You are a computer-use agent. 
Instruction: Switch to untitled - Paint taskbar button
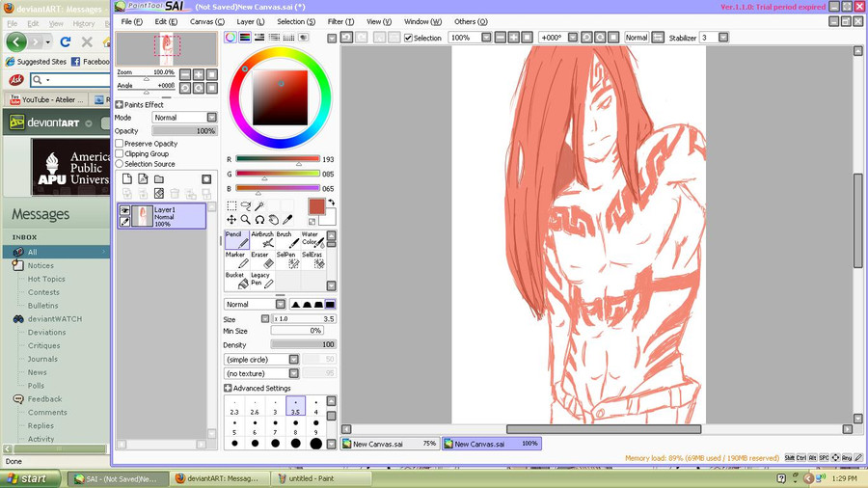click(x=320, y=478)
